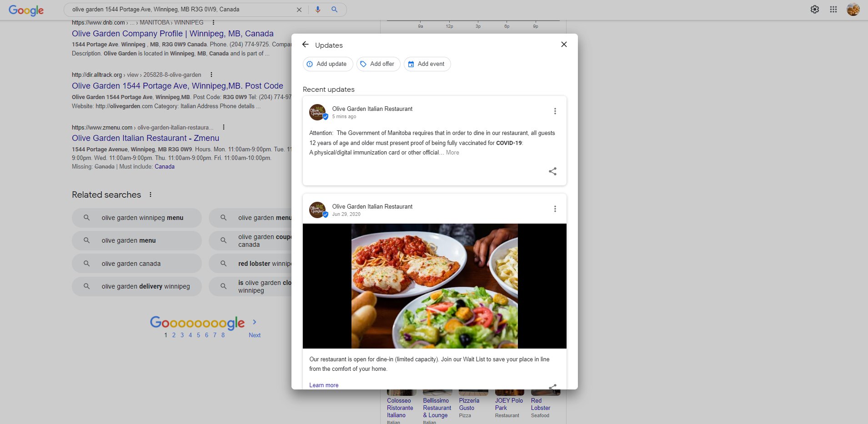Open Olive Garden Company Profile result
The image size is (868, 424).
(173, 34)
